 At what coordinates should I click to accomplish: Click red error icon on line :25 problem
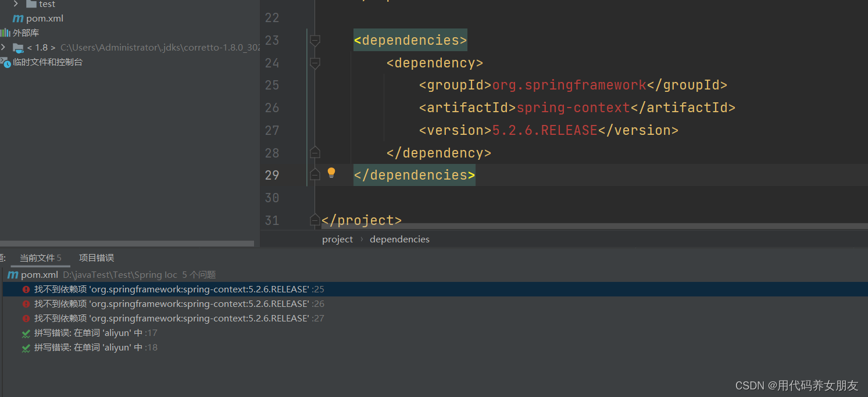point(26,289)
